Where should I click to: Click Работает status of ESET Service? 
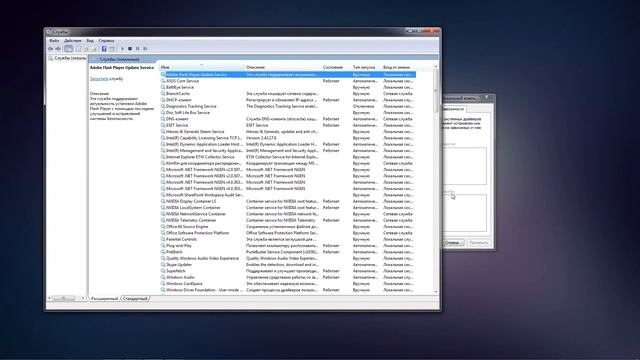coord(331,125)
